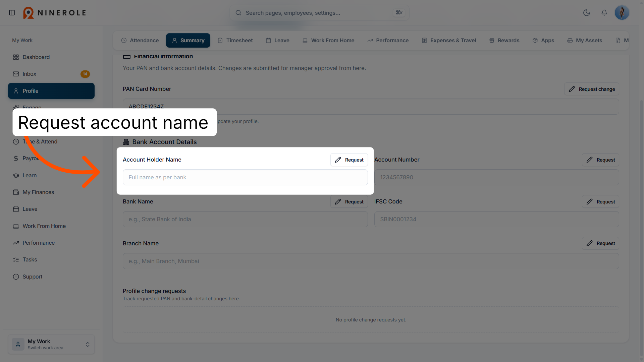Open the Rewards tab
Image resolution: width=644 pixels, height=362 pixels.
504,40
